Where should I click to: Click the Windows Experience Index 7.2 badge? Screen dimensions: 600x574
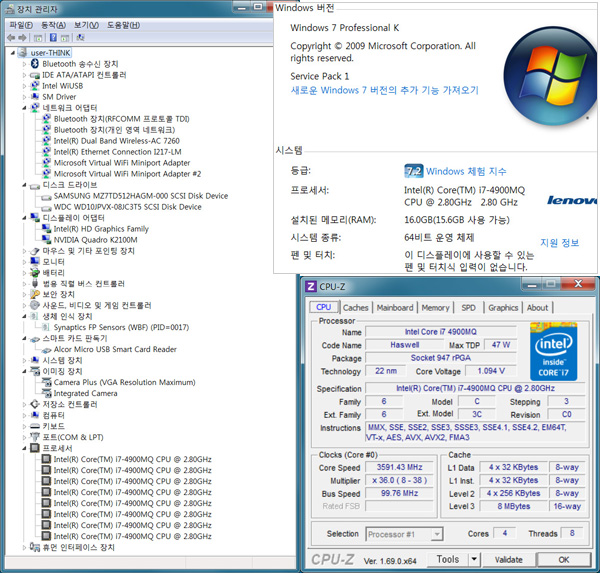(413, 171)
